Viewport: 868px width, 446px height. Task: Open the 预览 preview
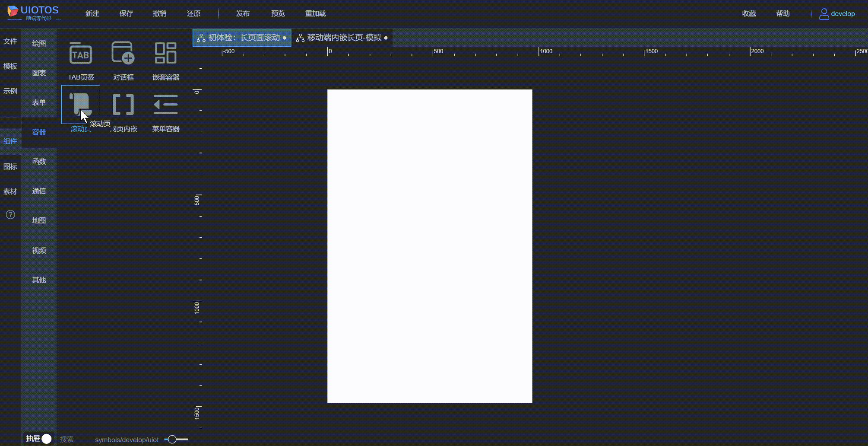click(278, 13)
